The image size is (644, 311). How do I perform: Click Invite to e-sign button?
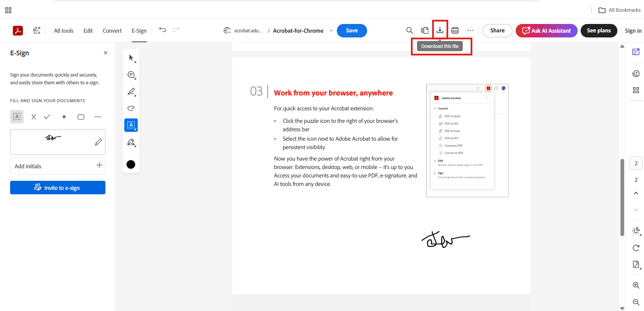pyautogui.click(x=58, y=188)
